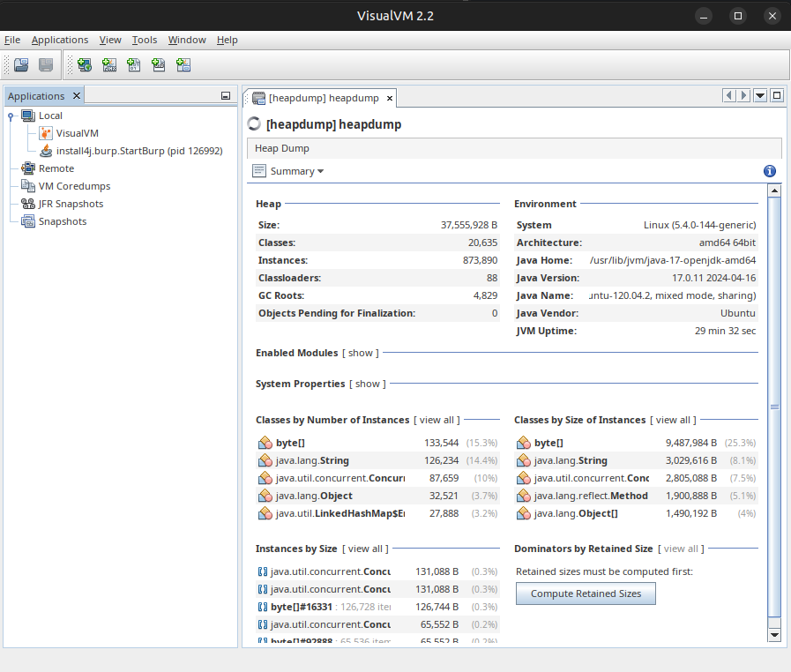Open the Applications menu

click(x=60, y=40)
